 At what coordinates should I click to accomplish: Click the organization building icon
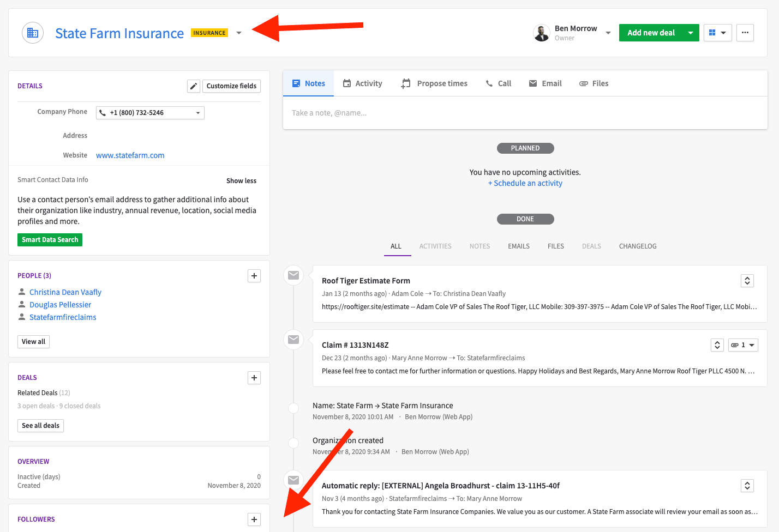[33, 33]
